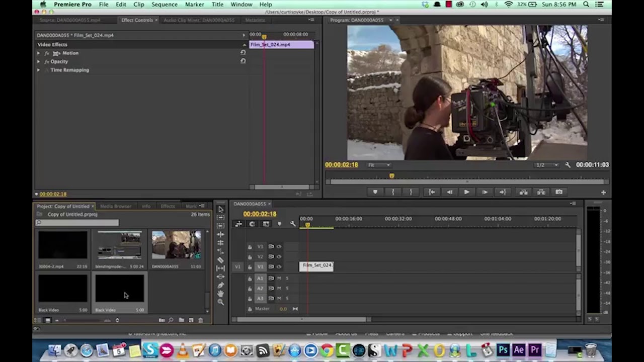This screenshot has width=644, height=362.
Task: Click the Program monitor playhead marker
Action: (x=391, y=176)
